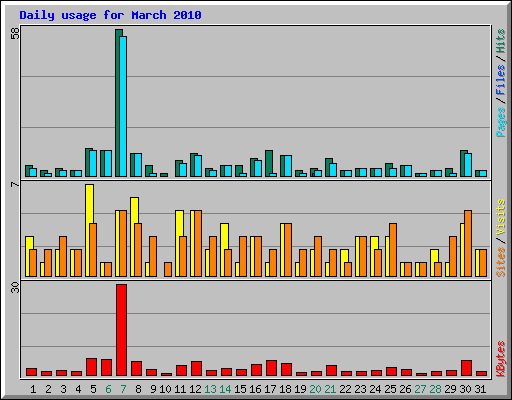Click the x-axis label for day 19
512x400 pixels.
click(x=300, y=389)
